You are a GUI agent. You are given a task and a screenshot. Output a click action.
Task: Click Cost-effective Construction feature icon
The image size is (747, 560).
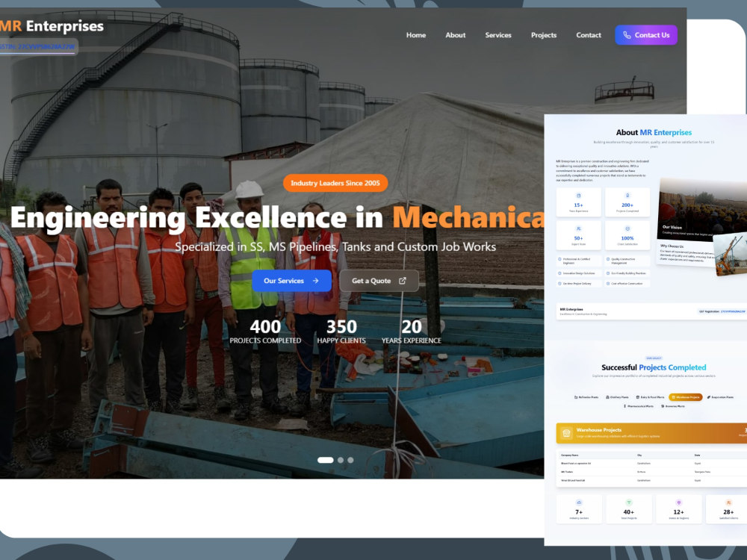pos(608,283)
